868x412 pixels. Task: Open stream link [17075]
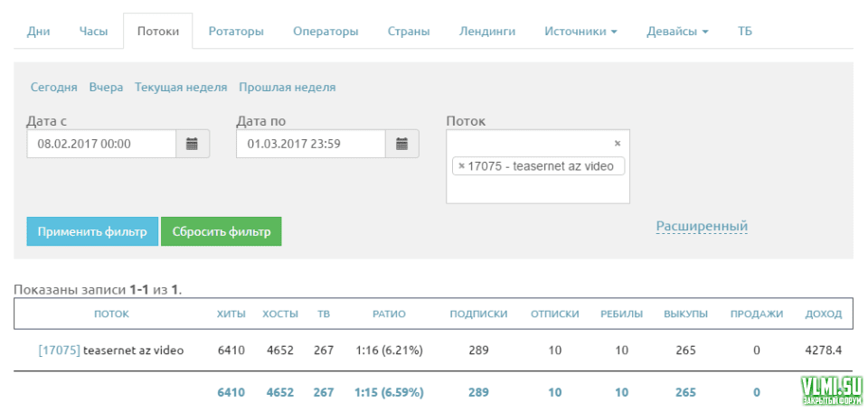click(x=59, y=351)
